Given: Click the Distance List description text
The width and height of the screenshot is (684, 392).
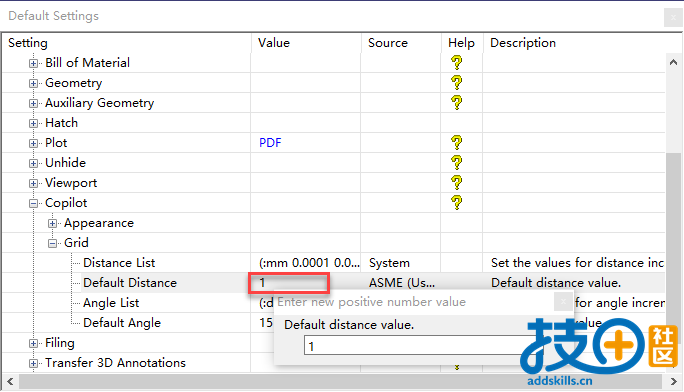Looking at the screenshot, I should pyautogui.click(x=577, y=263).
